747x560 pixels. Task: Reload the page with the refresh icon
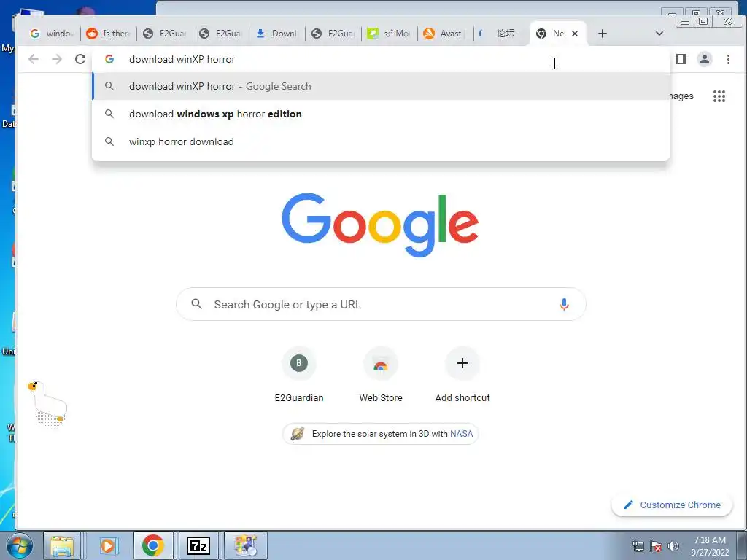tap(80, 59)
